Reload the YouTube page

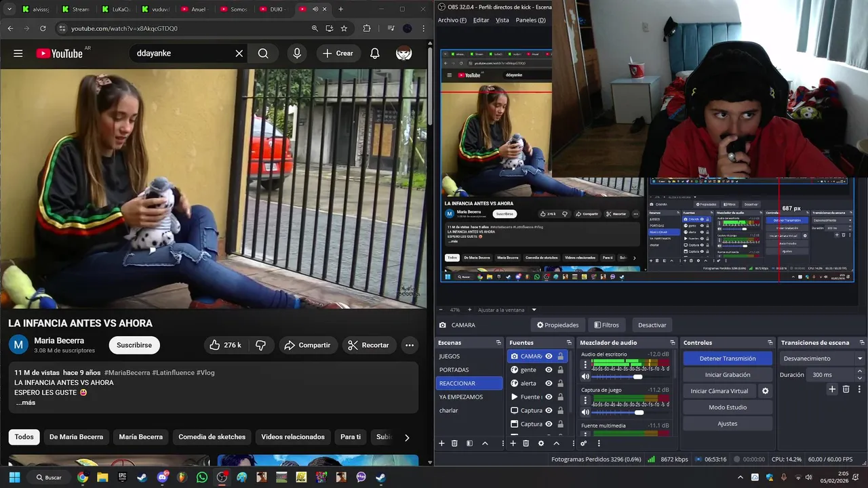pos(43,28)
